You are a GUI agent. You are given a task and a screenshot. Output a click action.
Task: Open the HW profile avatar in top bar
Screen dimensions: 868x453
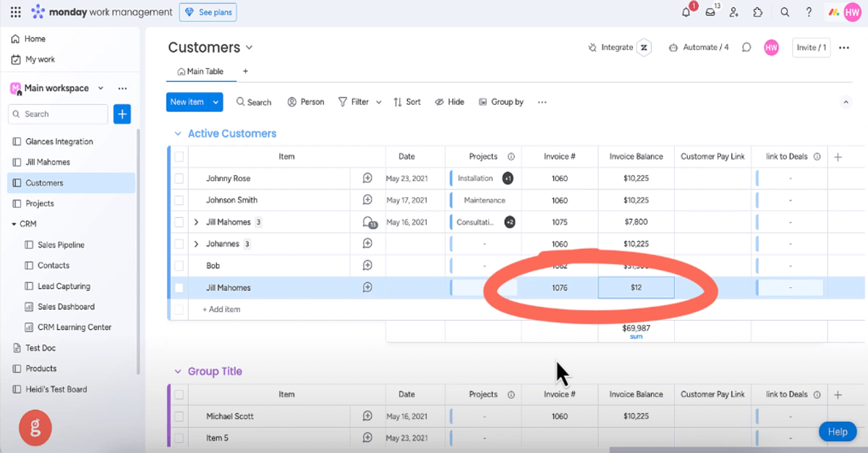point(851,12)
